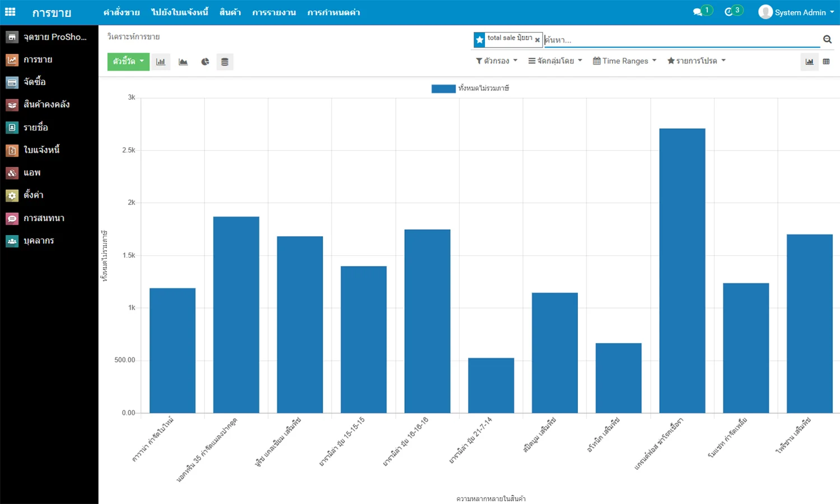Screen dimensions: 840x504
Task: Open the การรายงาน menu
Action: pos(274,12)
